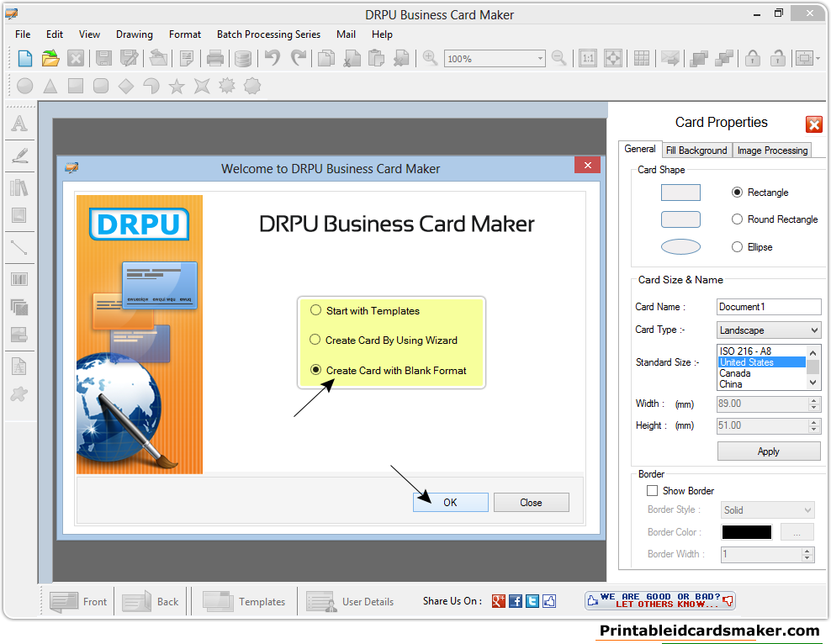This screenshot has height=644, width=831.
Task: Select the Barcode tool in sidebar
Action: pos(19,279)
